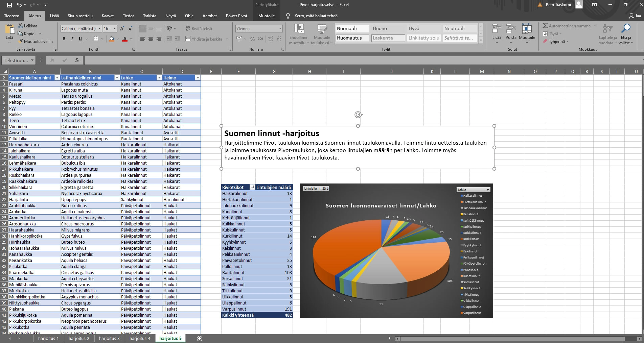Click the fill color paint bucket icon
The height and width of the screenshot is (343, 644).
112,39
